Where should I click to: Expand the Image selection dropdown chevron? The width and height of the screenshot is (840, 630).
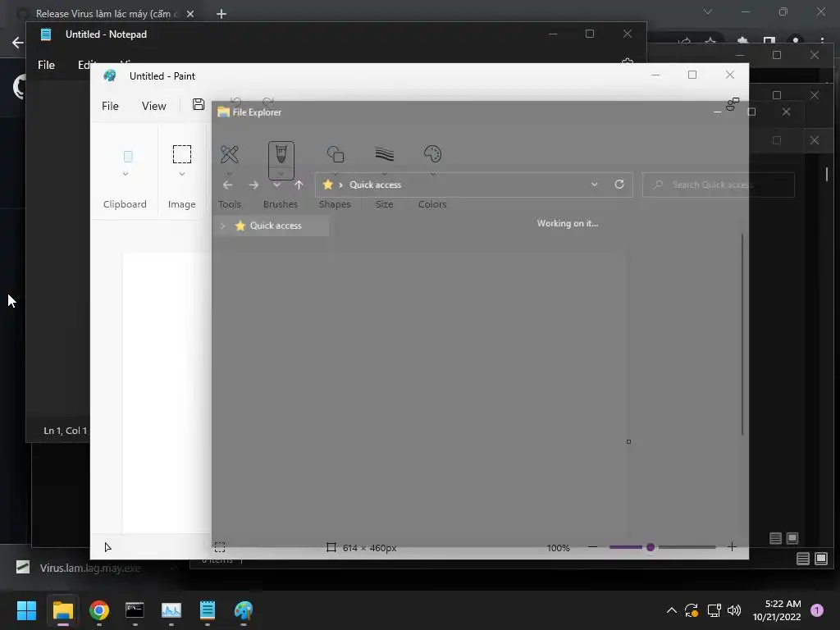182,174
